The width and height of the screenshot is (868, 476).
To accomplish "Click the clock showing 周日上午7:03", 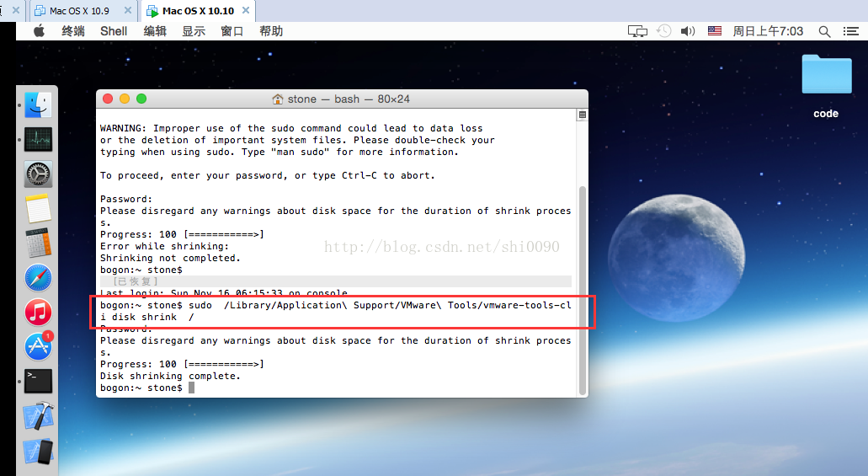I will (x=768, y=31).
